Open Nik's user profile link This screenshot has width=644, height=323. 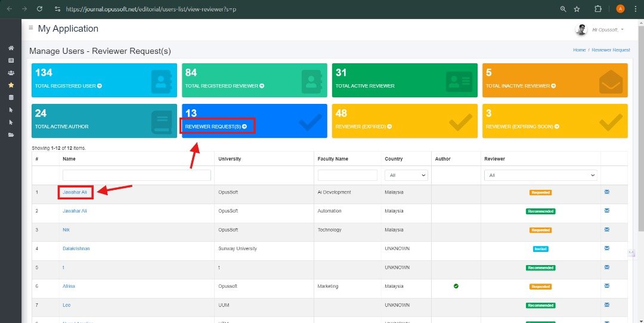coord(66,230)
